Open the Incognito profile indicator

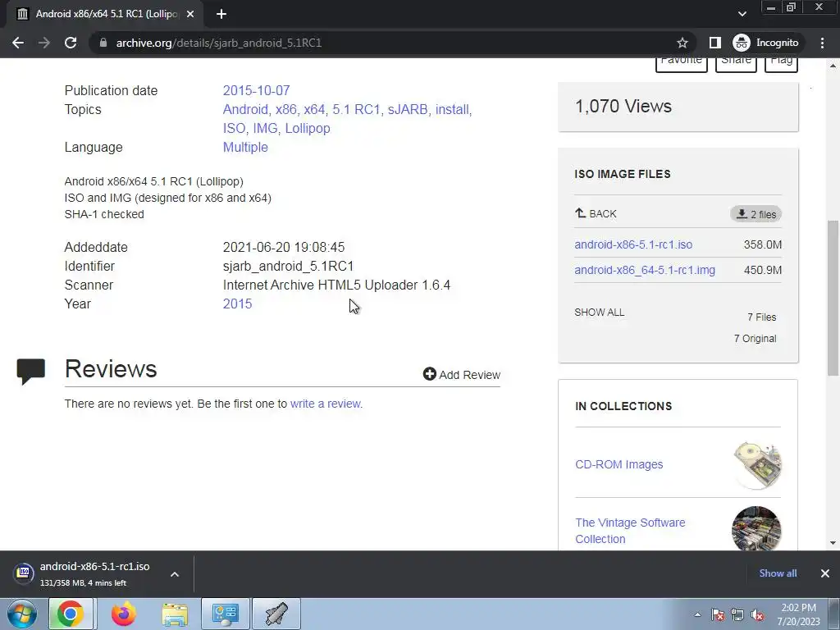tap(765, 43)
